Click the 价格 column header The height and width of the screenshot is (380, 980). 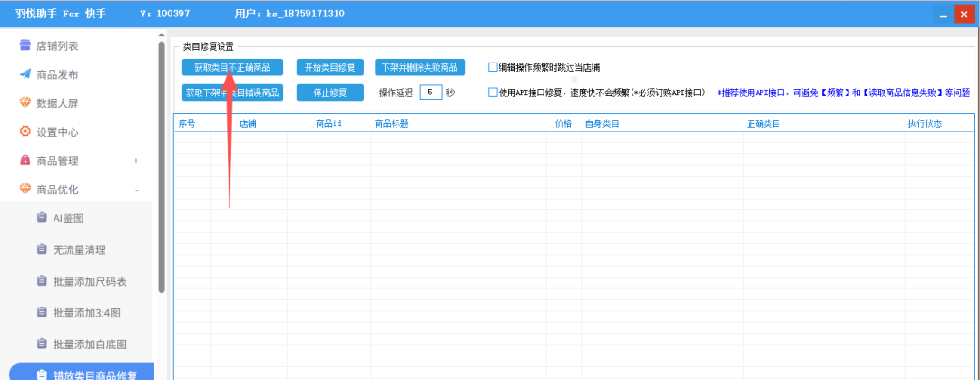tap(563, 123)
